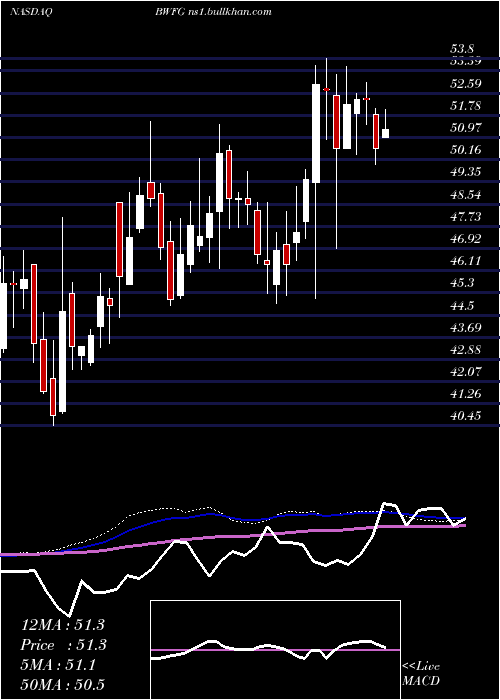Click the MACD inset chart panel

pos(275,650)
